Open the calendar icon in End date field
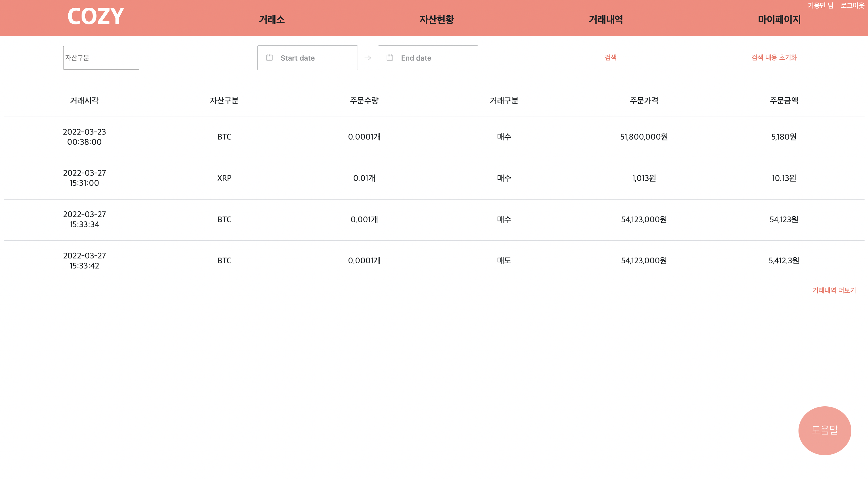 390,58
